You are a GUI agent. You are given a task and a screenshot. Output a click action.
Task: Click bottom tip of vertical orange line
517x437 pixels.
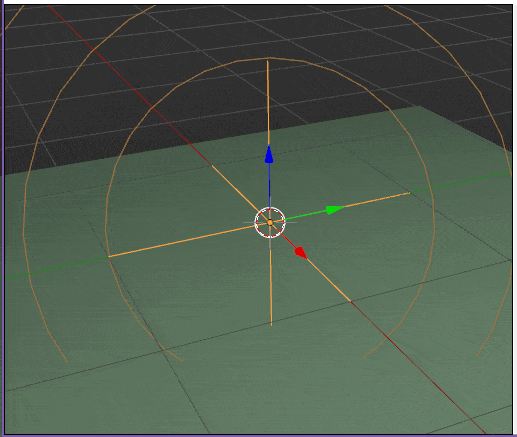pyautogui.click(x=271, y=324)
